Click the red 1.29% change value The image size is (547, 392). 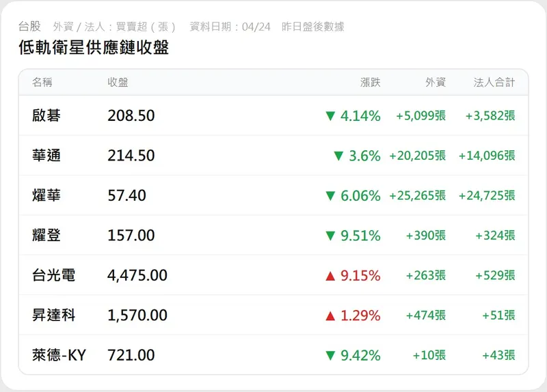pyautogui.click(x=360, y=316)
